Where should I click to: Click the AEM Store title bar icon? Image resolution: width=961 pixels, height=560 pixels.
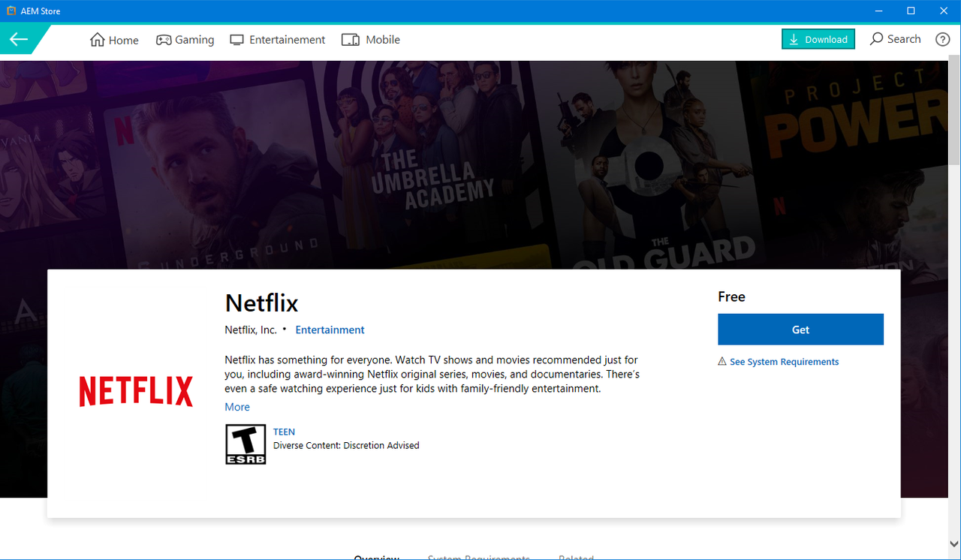[11, 11]
